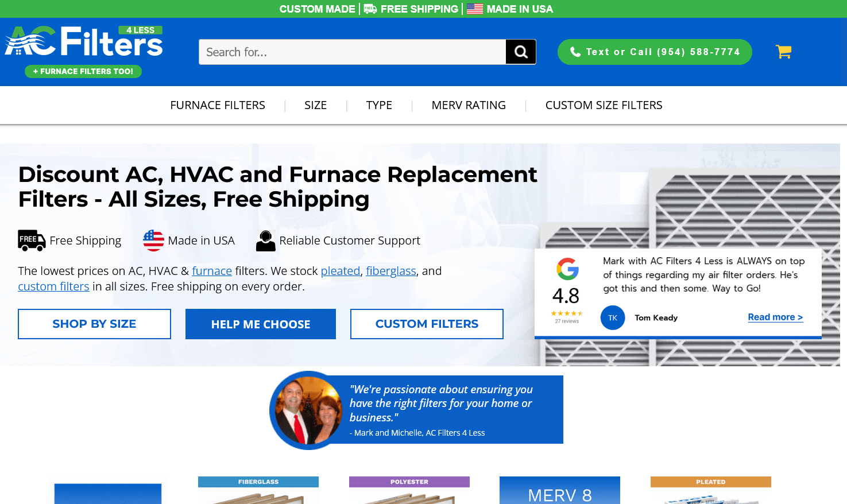The height and width of the screenshot is (504, 847).
Task: Open the Custom Size Filters menu
Action: [x=604, y=105]
